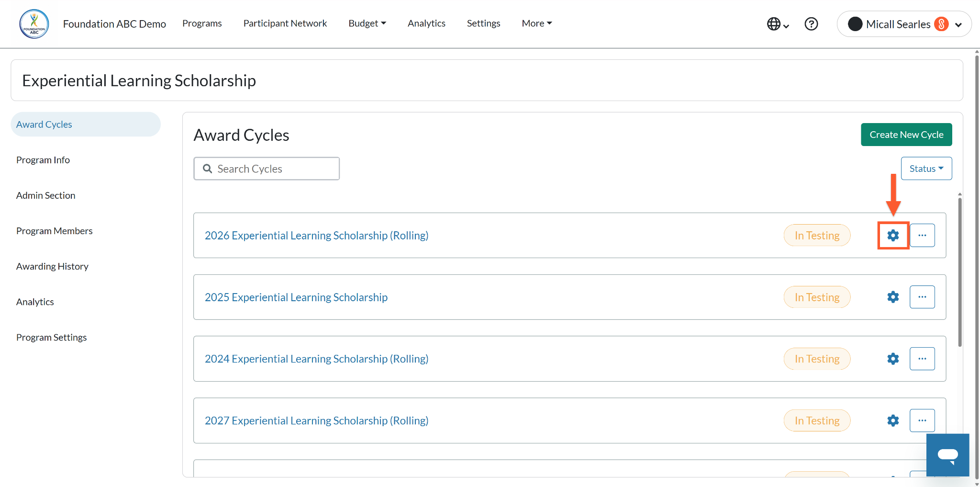Open more options for 2024 scholarship cycle
980x487 pixels.
(x=922, y=359)
